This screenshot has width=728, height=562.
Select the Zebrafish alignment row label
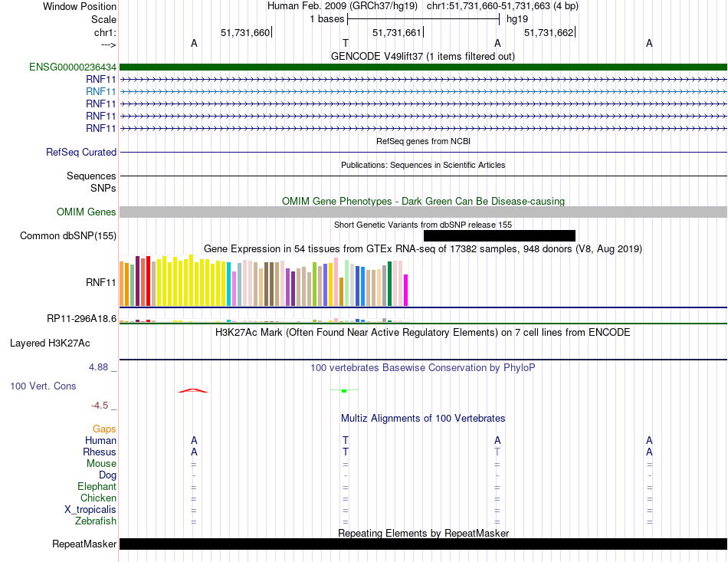96,521
